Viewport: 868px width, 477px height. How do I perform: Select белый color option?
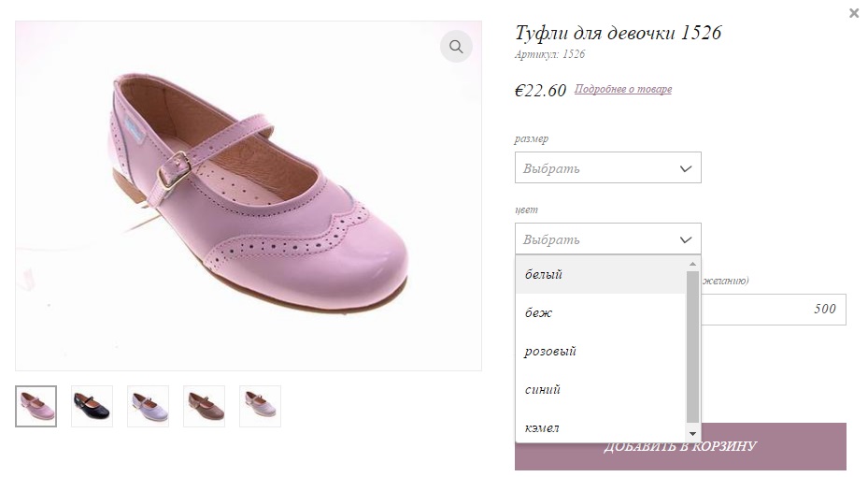pos(601,274)
